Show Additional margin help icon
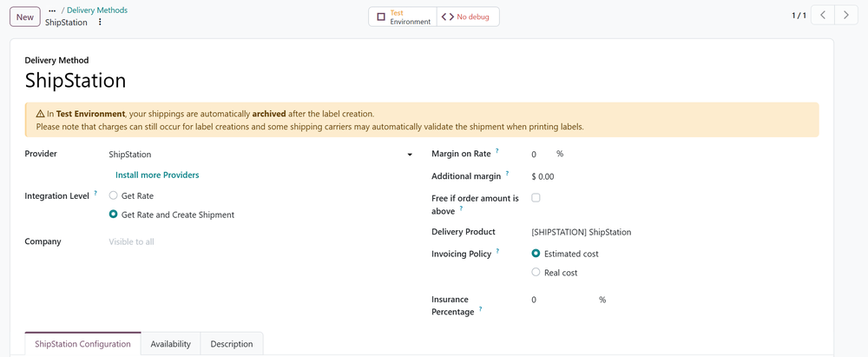The width and height of the screenshot is (868, 357). (x=507, y=174)
